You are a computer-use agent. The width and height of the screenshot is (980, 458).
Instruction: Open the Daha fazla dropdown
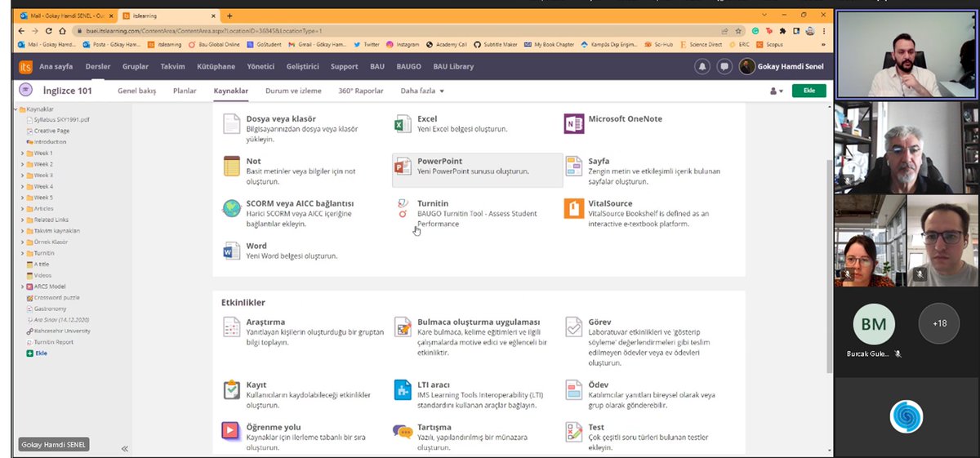click(422, 91)
